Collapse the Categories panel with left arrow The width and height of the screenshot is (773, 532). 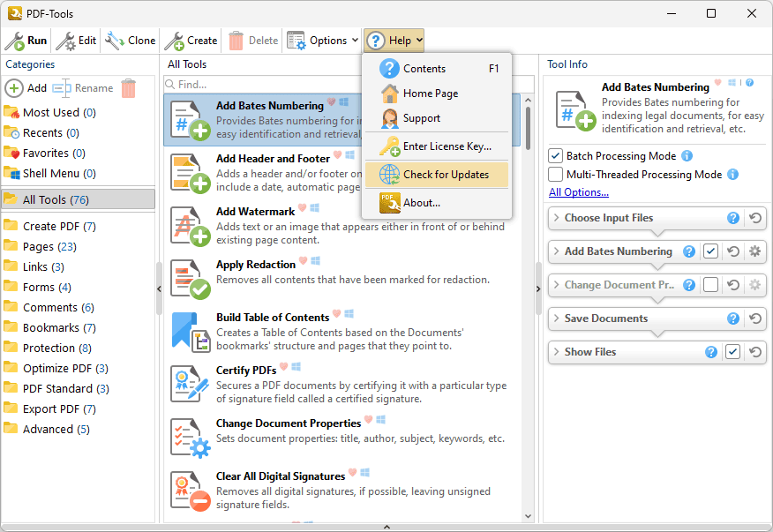[x=159, y=288]
